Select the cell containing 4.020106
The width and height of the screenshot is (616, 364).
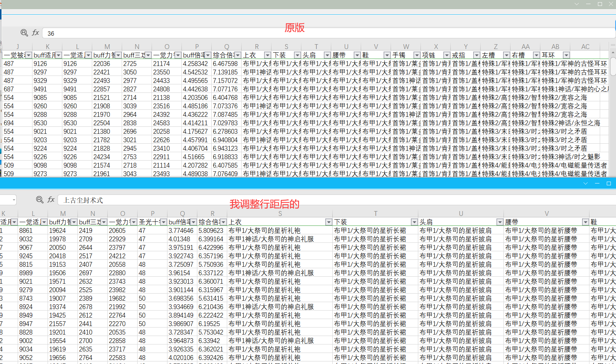click(x=182, y=358)
